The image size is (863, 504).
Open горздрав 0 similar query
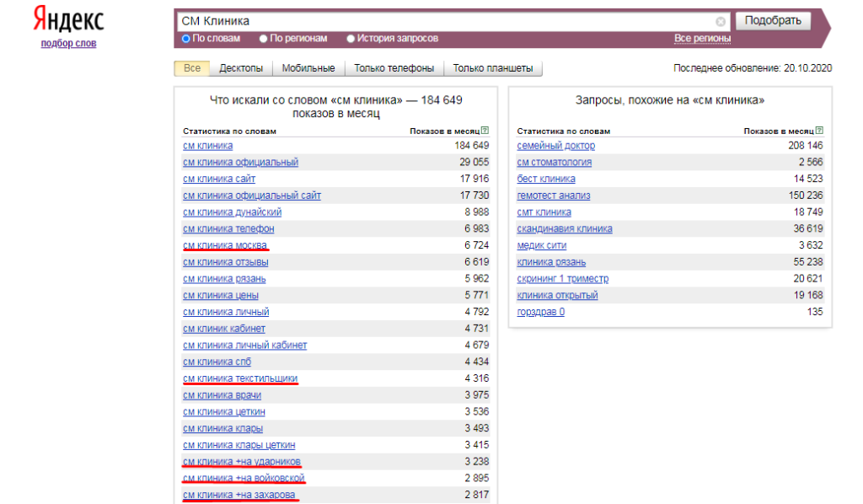point(540,312)
